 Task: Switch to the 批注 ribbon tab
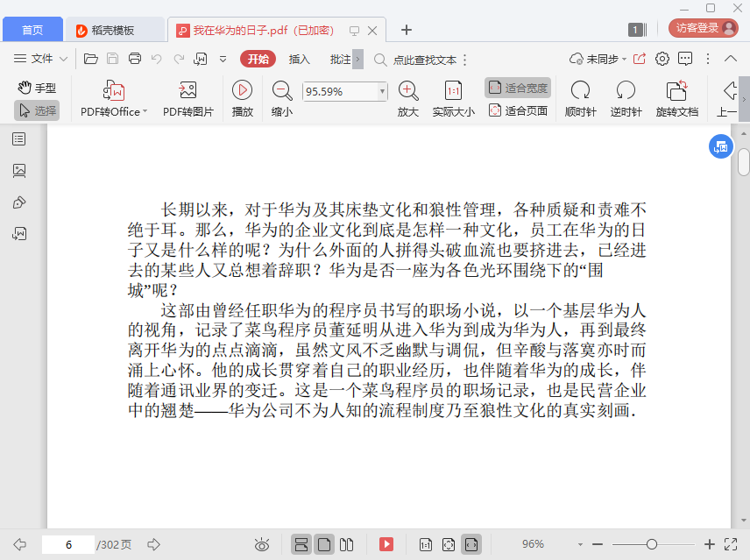coord(340,60)
